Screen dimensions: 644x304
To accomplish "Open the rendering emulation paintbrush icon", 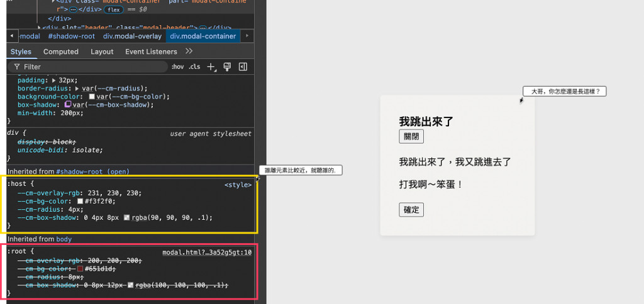I will pyautogui.click(x=227, y=67).
